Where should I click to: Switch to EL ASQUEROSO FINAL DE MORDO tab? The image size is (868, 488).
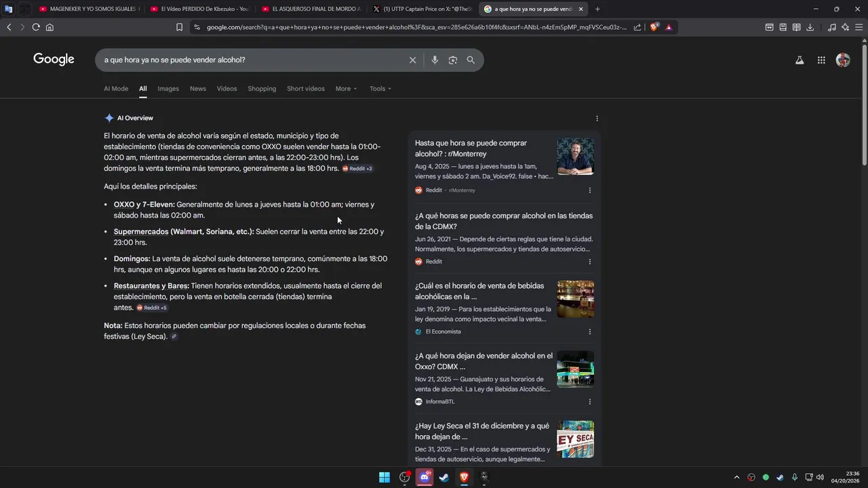coord(311,9)
